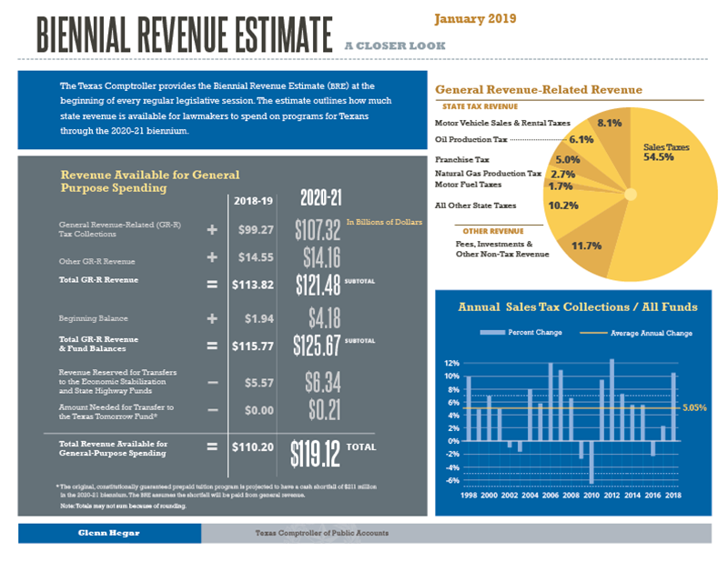Click the 'Average Annual Change' legend entry
This screenshot has width=728, height=562.
636,333
